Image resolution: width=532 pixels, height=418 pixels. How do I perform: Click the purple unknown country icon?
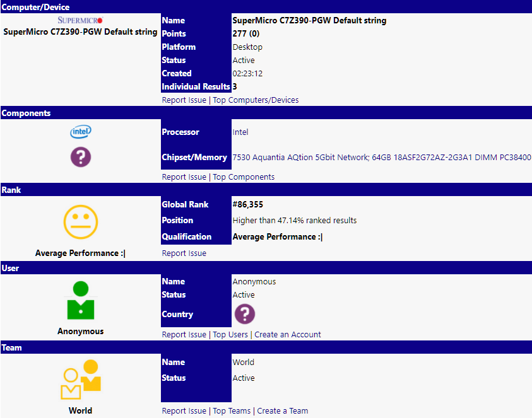(x=245, y=314)
